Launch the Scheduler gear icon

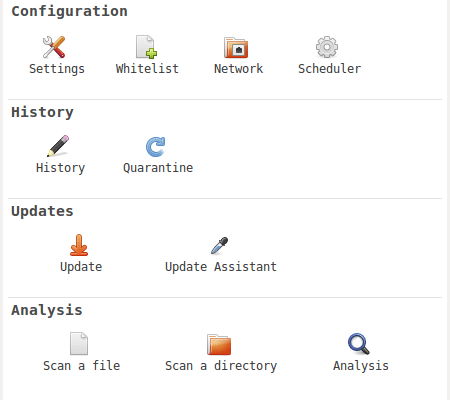[x=327, y=47]
